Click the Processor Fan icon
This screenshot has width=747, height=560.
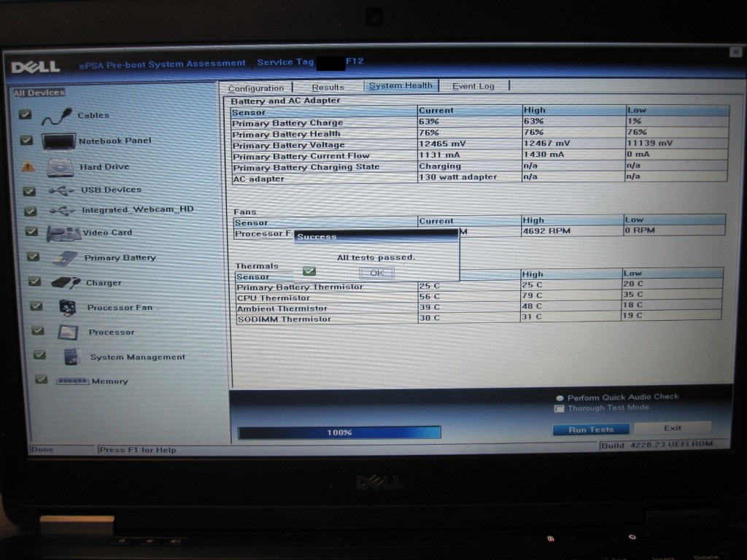(68, 308)
